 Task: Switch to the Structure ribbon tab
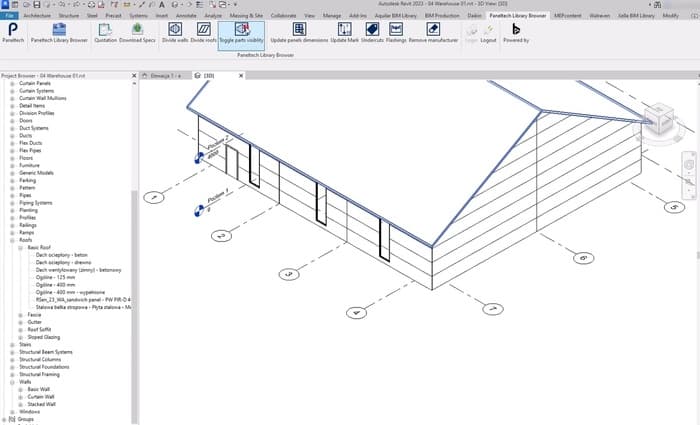point(69,16)
